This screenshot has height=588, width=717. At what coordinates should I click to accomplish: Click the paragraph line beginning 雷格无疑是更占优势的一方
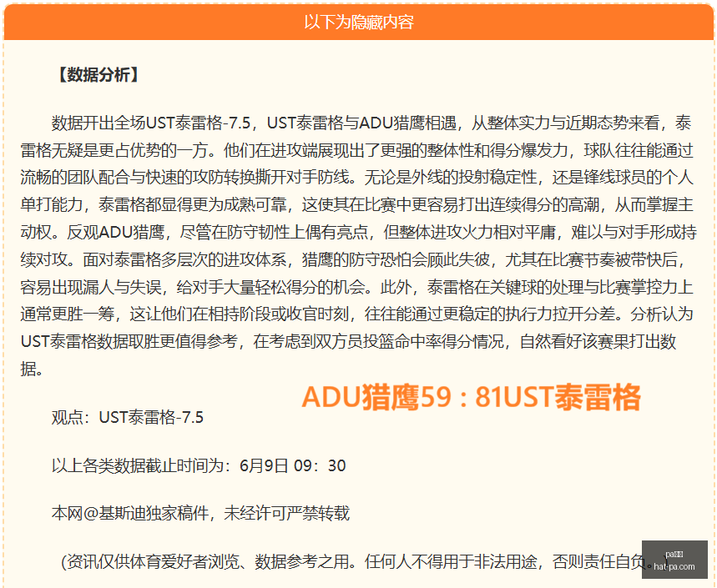click(x=356, y=150)
